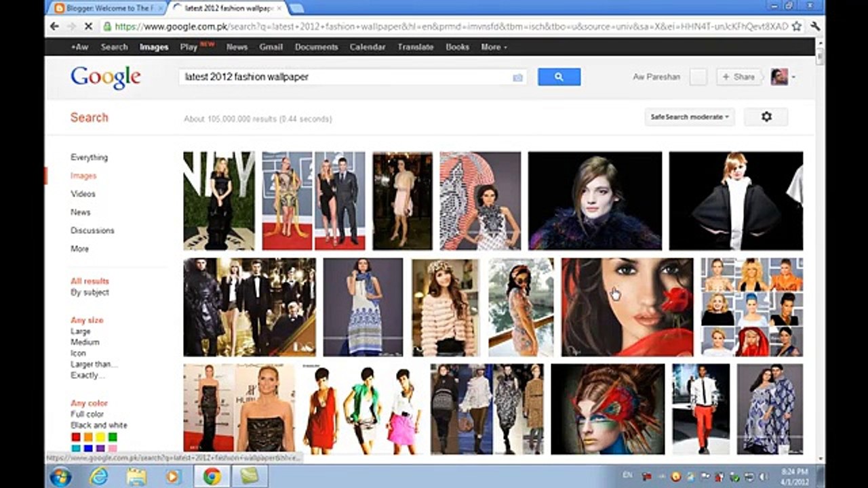Click the green notes app on taskbar

pyautogui.click(x=250, y=476)
